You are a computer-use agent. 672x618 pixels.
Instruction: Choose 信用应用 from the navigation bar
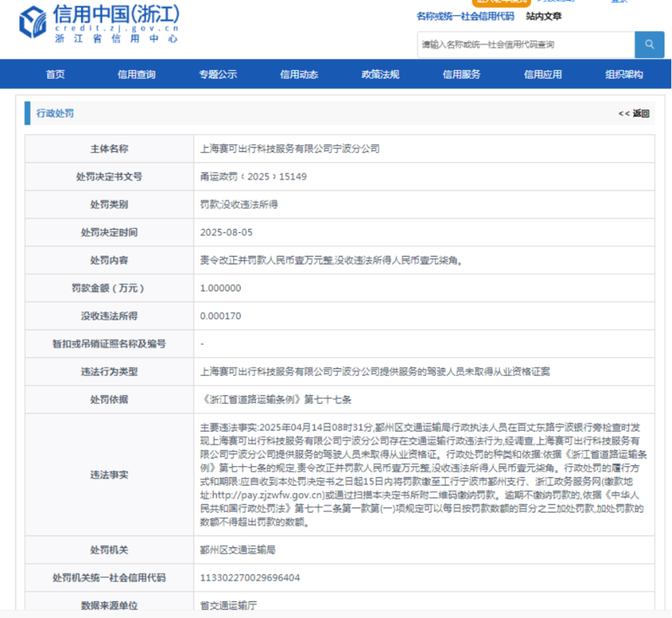point(542,75)
